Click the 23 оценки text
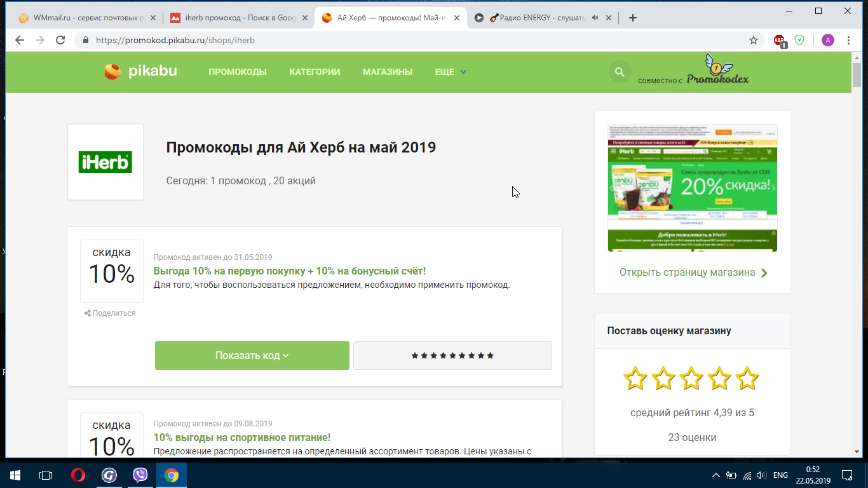The height and width of the screenshot is (488, 868). coord(692,437)
